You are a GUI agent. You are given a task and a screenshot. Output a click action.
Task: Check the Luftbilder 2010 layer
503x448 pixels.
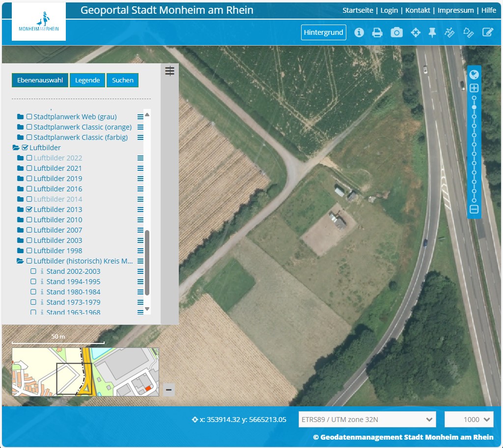29,219
